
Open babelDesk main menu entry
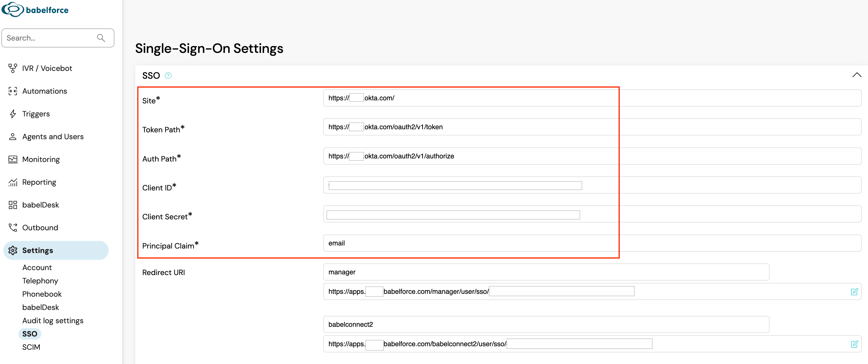click(40, 205)
